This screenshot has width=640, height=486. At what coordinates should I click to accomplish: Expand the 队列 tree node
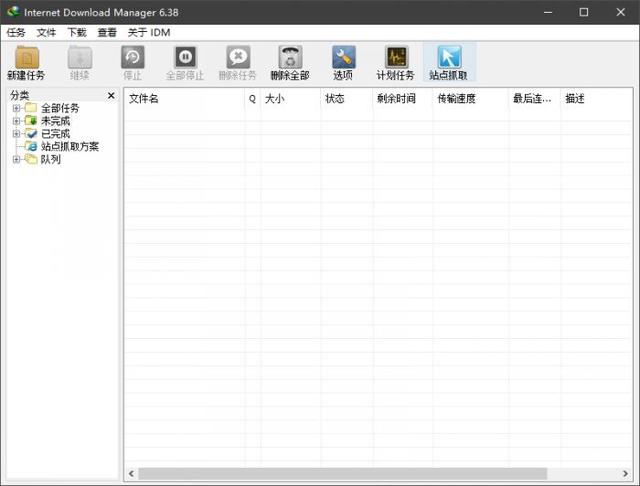point(16,160)
